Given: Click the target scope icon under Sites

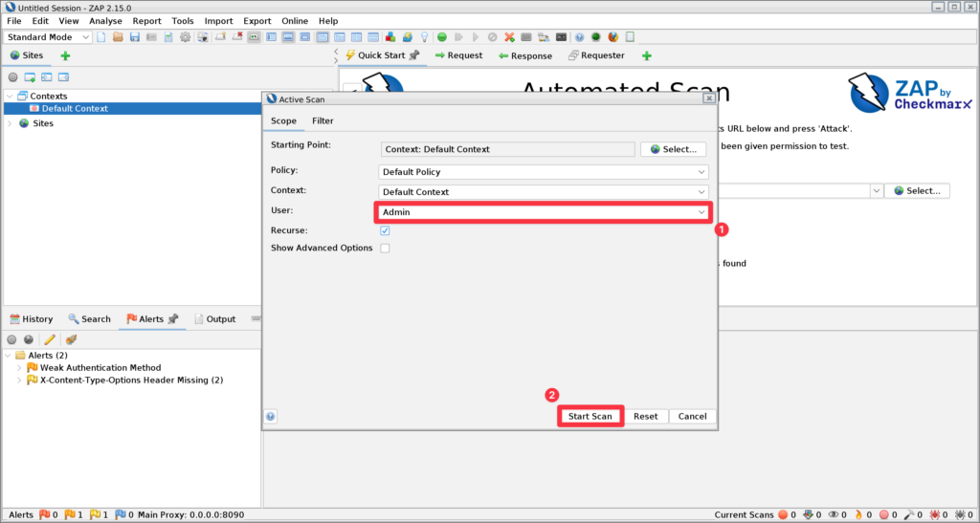Looking at the screenshot, I should [x=12, y=77].
